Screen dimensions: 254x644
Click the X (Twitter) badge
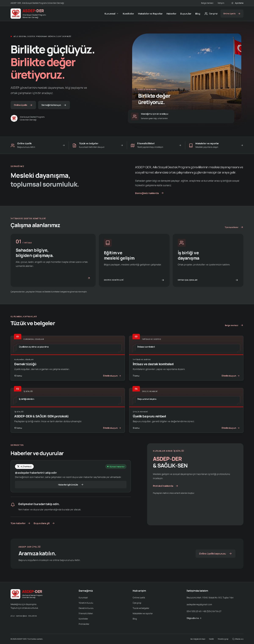pos(24,466)
